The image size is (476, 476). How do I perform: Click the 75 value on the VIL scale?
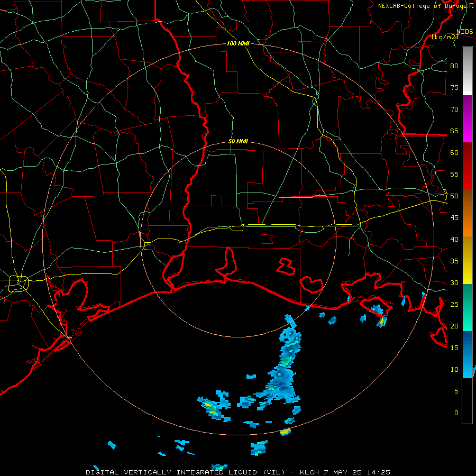[x=454, y=87]
